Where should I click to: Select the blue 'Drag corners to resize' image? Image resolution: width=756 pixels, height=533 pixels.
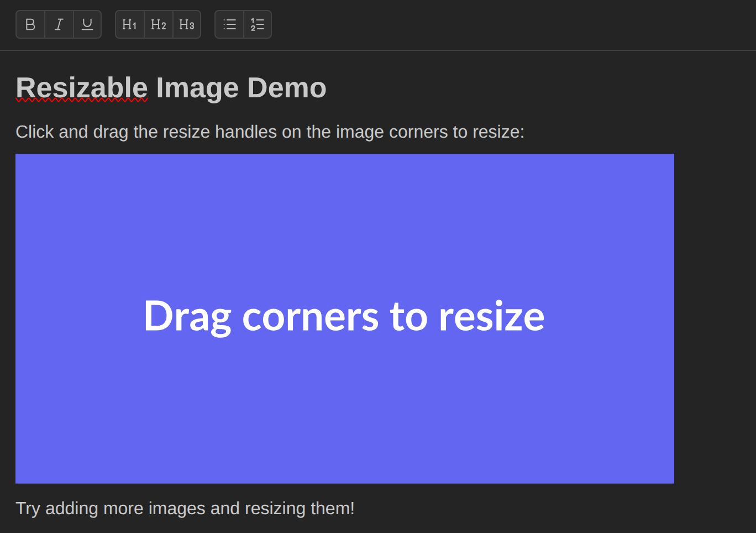[x=344, y=318]
